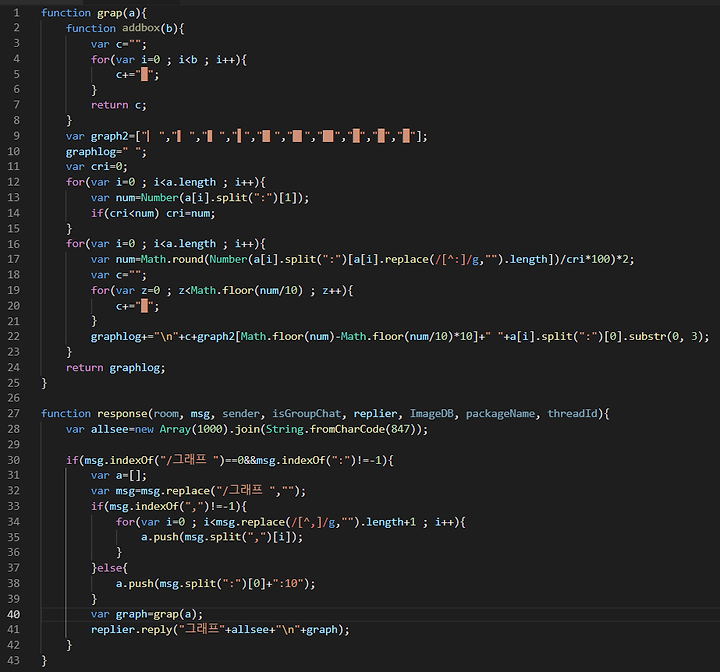This screenshot has height=672, width=720.
Task: Click the 'room' parameter on line 27
Action: coord(166,414)
